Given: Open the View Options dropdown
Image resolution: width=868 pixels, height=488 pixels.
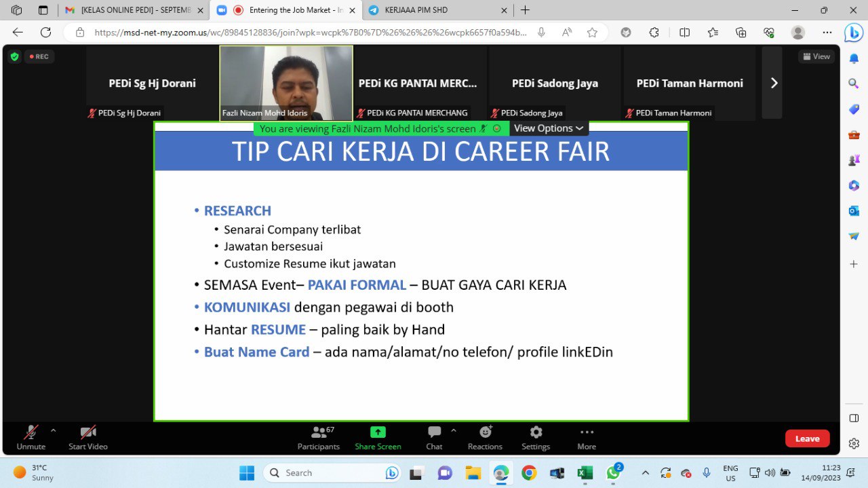Looking at the screenshot, I should pos(549,128).
